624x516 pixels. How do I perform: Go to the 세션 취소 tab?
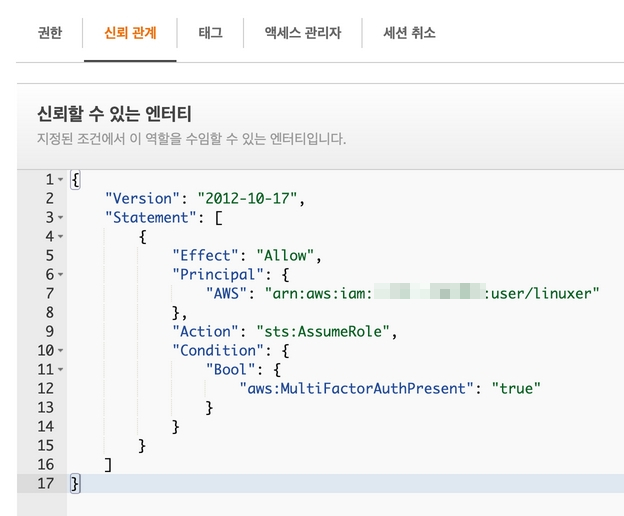coord(409,33)
